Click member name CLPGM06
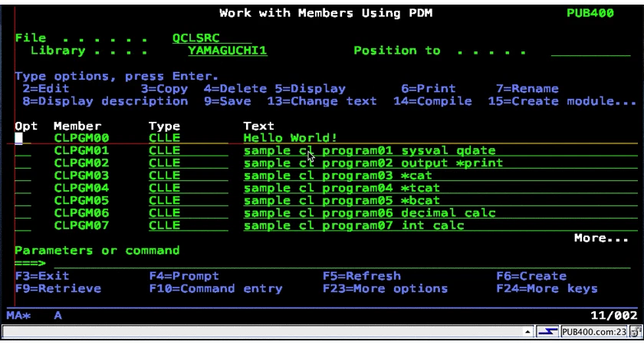This screenshot has height=345, width=644. (81, 213)
